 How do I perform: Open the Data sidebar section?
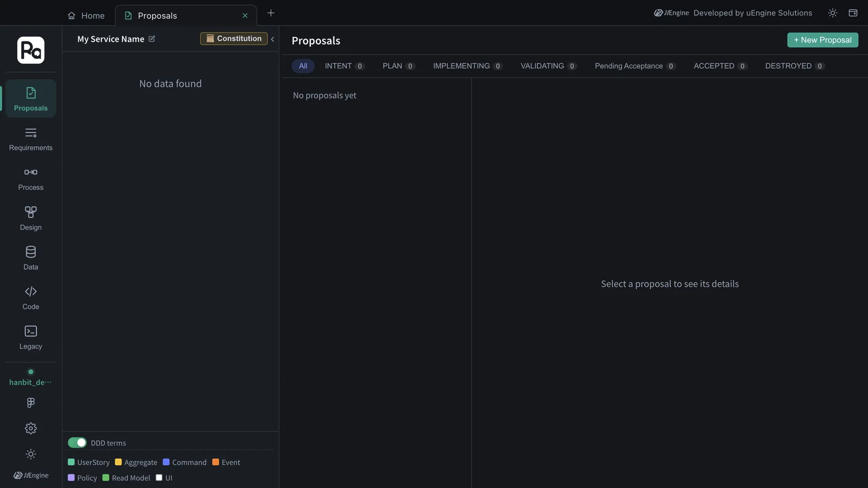point(31,258)
